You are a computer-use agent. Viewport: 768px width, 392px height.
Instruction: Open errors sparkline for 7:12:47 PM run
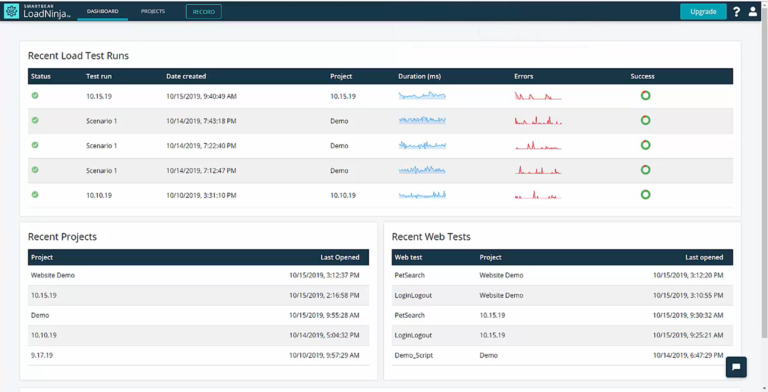[538, 170]
